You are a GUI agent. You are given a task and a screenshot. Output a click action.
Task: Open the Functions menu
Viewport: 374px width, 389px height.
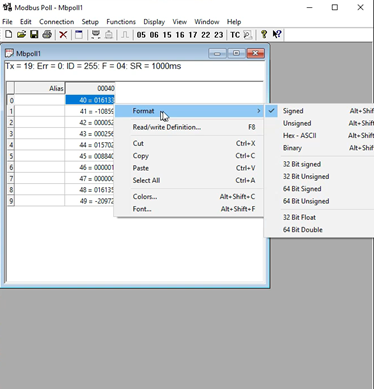(x=121, y=22)
